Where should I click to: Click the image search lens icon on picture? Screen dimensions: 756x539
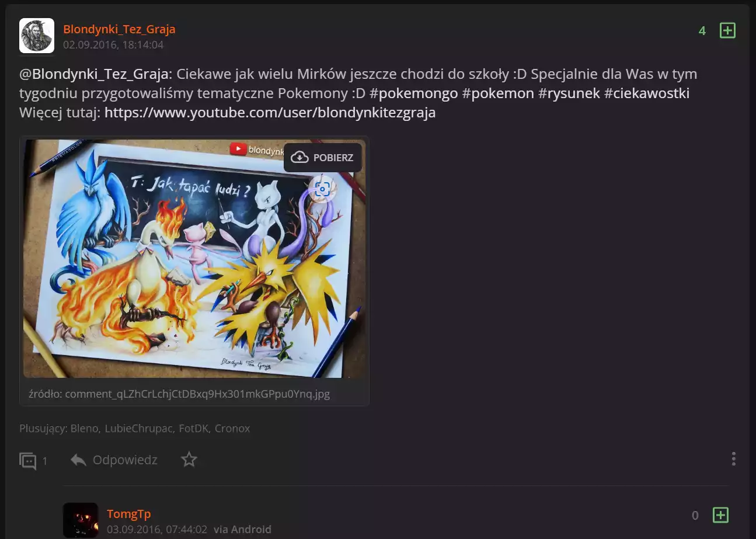322,189
